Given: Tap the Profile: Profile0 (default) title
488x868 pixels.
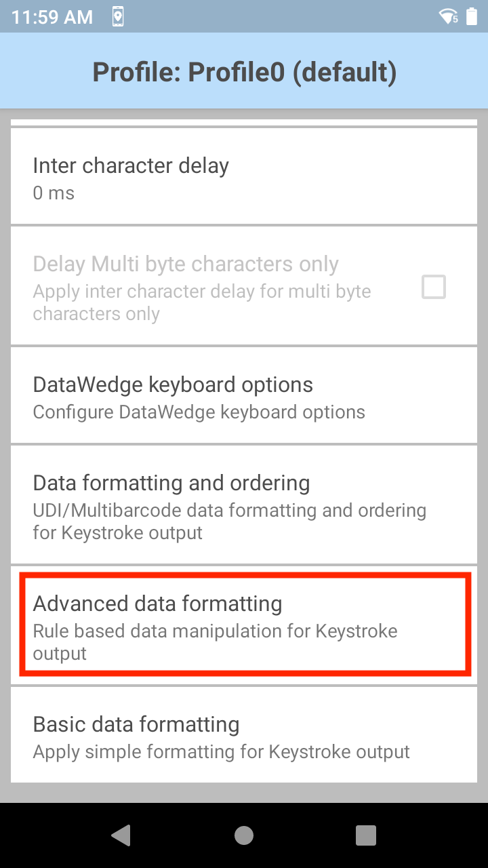Looking at the screenshot, I should click(x=244, y=71).
